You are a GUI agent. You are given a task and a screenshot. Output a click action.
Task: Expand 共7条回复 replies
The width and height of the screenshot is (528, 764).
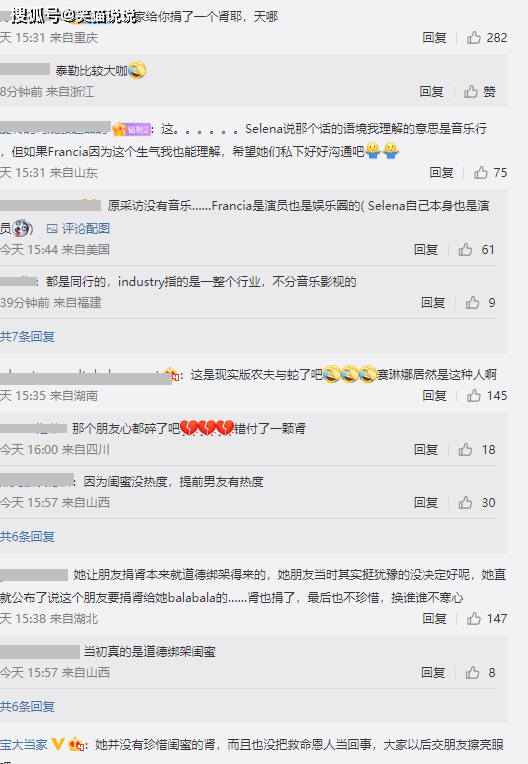point(27,336)
